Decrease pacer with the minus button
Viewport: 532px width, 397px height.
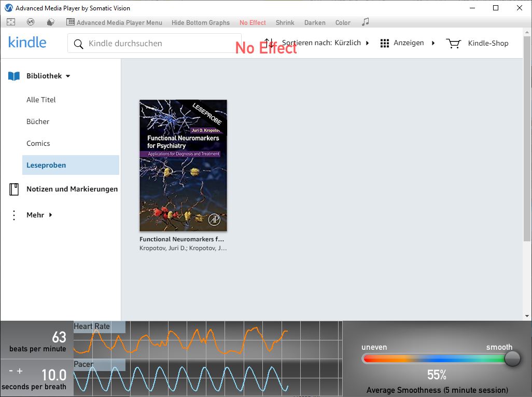pos(11,371)
